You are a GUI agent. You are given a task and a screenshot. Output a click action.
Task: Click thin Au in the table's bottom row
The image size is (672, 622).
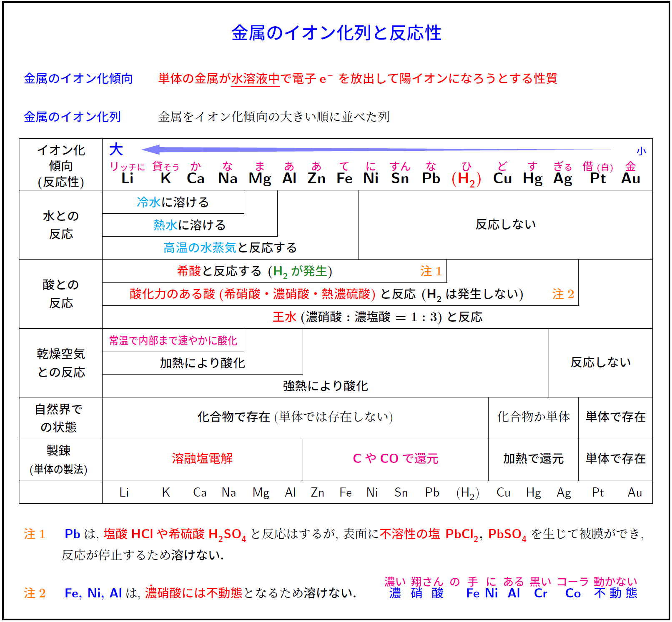[635, 492]
